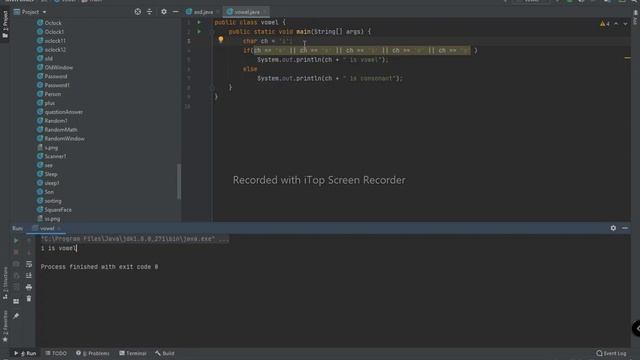Hide the Project panel with minus icon
Viewport: 640px width, 360px height.
click(x=176, y=12)
